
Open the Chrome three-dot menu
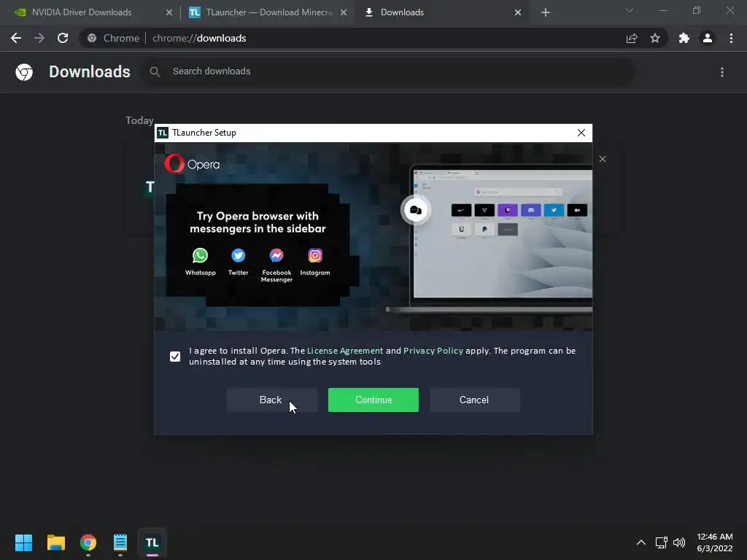[x=731, y=38]
